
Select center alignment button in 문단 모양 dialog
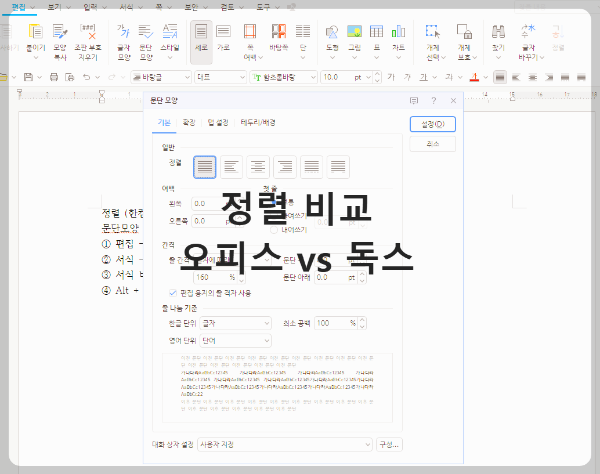[x=258, y=167]
